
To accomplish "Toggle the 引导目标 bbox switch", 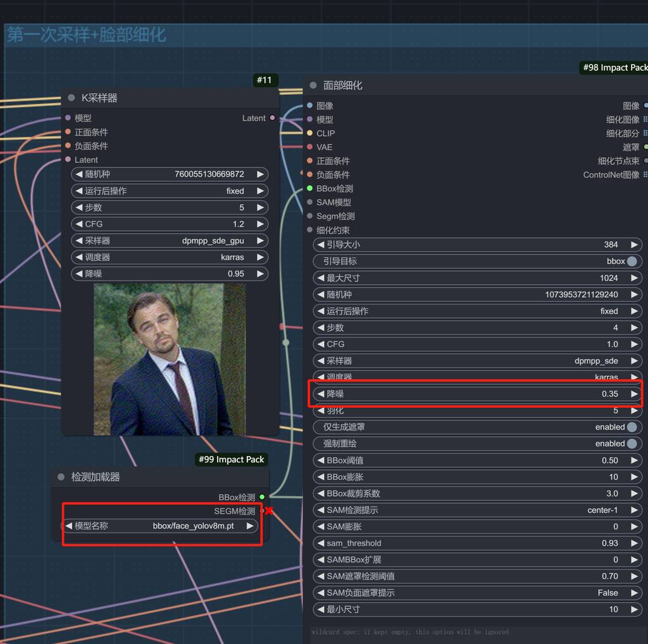I will point(632,261).
